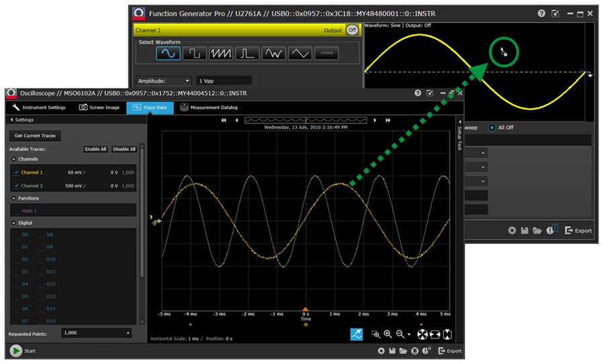
Task: Collapse the Functions section
Action: pos(14,198)
